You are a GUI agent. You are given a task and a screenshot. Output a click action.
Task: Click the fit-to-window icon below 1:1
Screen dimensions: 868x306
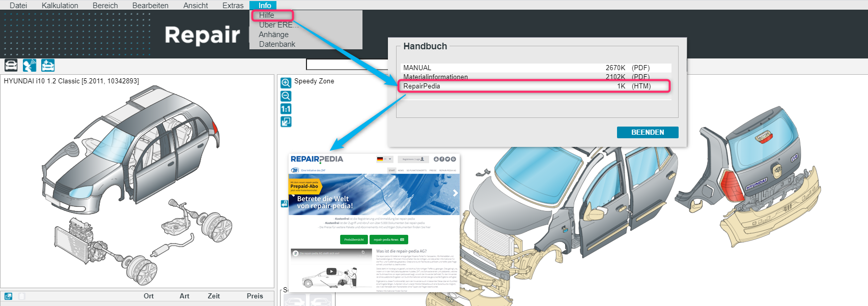(286, 121)
